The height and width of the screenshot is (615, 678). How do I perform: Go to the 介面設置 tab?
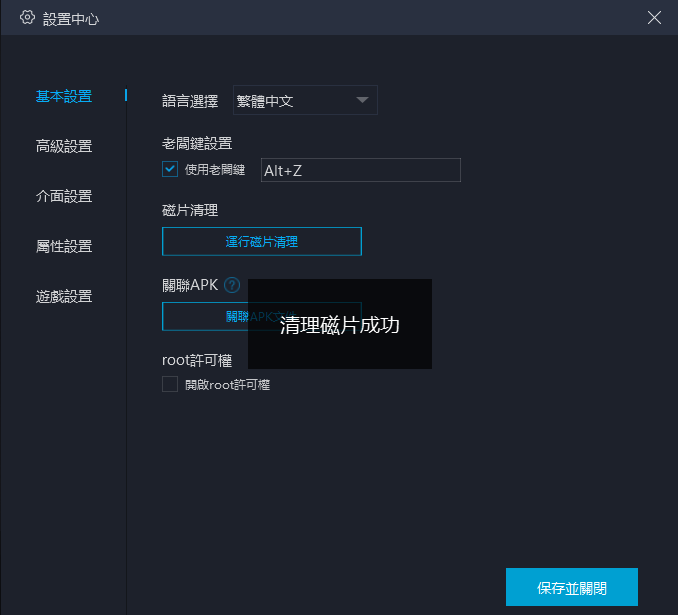[64, 196]
